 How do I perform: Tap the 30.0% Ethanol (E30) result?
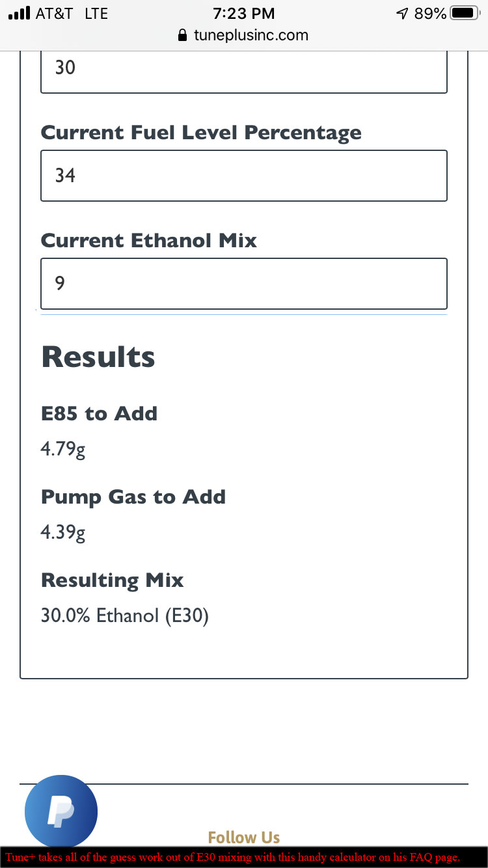point(125,616)
